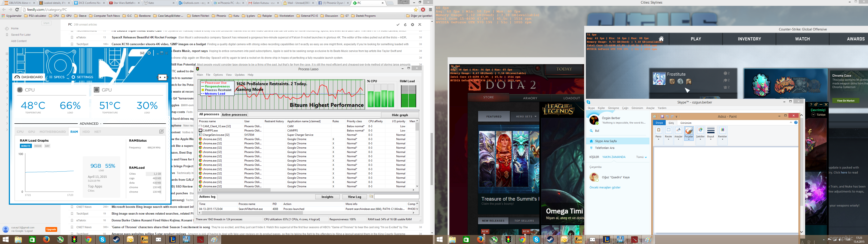Open Türkiye region chevron in League client
This screenshot has width=868, height=244.
(x=814, y=115)
